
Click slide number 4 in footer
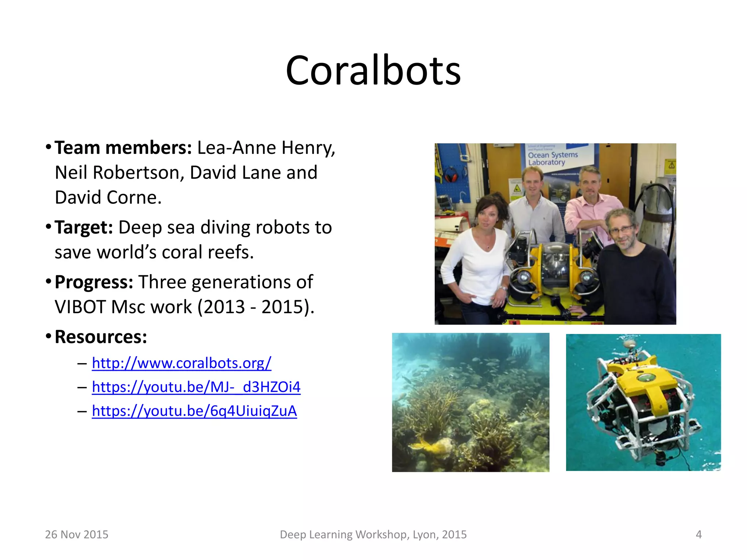tap(698, 534)
